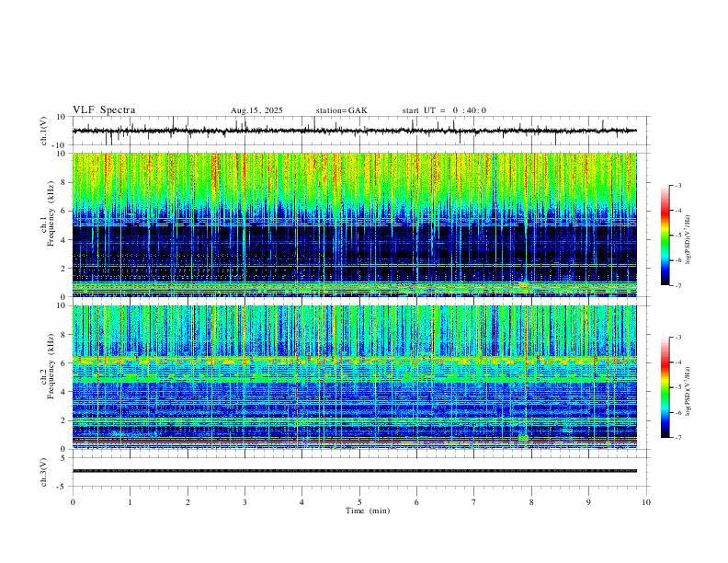Click the 'ch.3(V)' axis label
Image resolution: width=728 pixels, height=563 pixels.
(x=43, y=473)
